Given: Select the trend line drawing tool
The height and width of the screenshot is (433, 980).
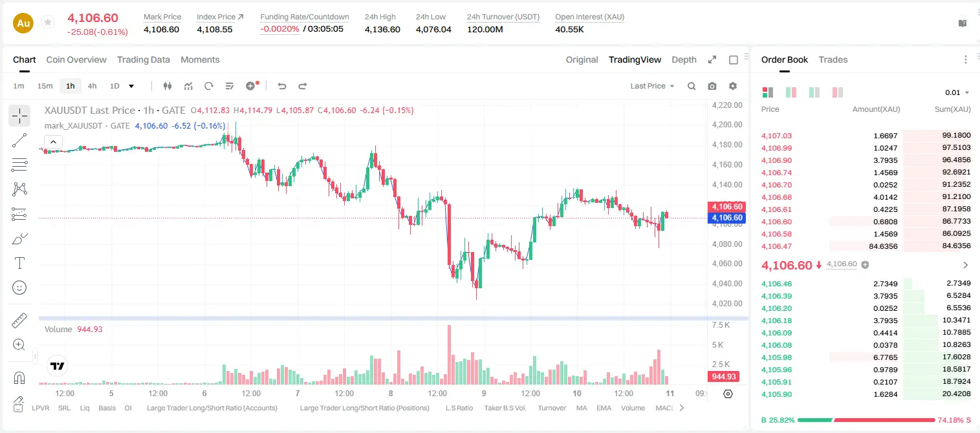Looking at the screenshot, I should point(19,140).
